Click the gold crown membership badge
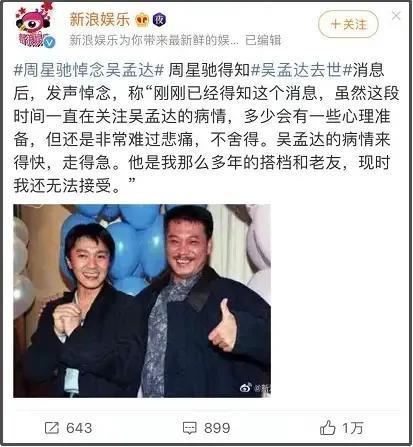This screenshot has width=413, height=447. (x=142, y=20)
